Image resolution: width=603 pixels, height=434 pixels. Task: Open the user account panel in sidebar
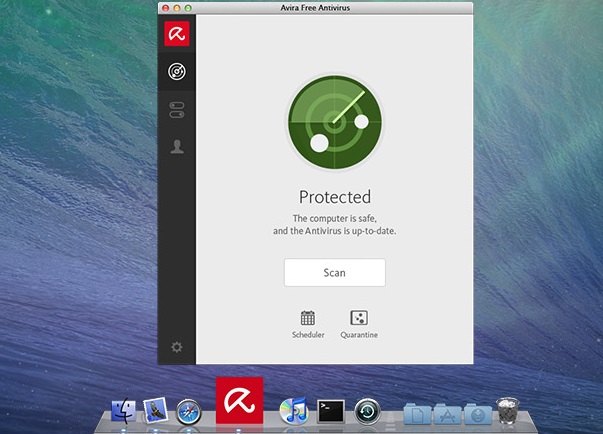(176, 147)
